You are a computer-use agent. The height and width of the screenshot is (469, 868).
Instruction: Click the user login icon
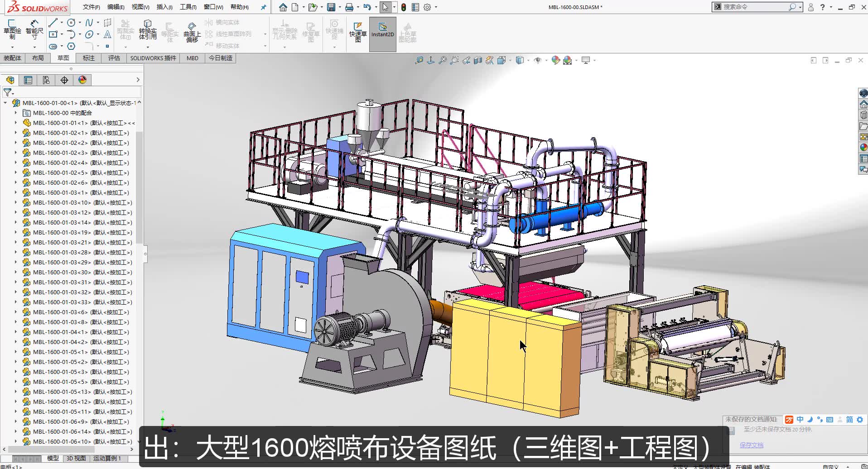click(x=811, y=7)
